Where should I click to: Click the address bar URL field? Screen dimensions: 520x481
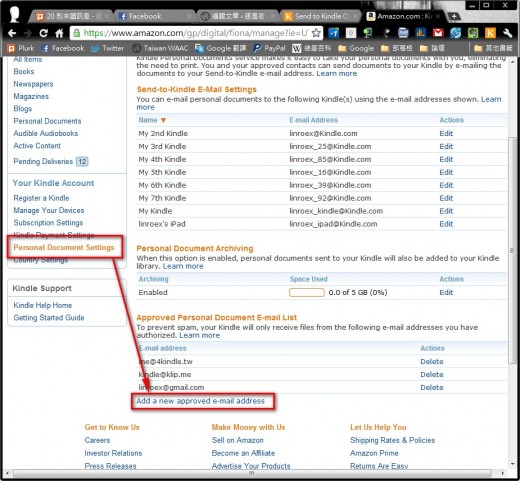pyautogui.click(x=195, y=33)
